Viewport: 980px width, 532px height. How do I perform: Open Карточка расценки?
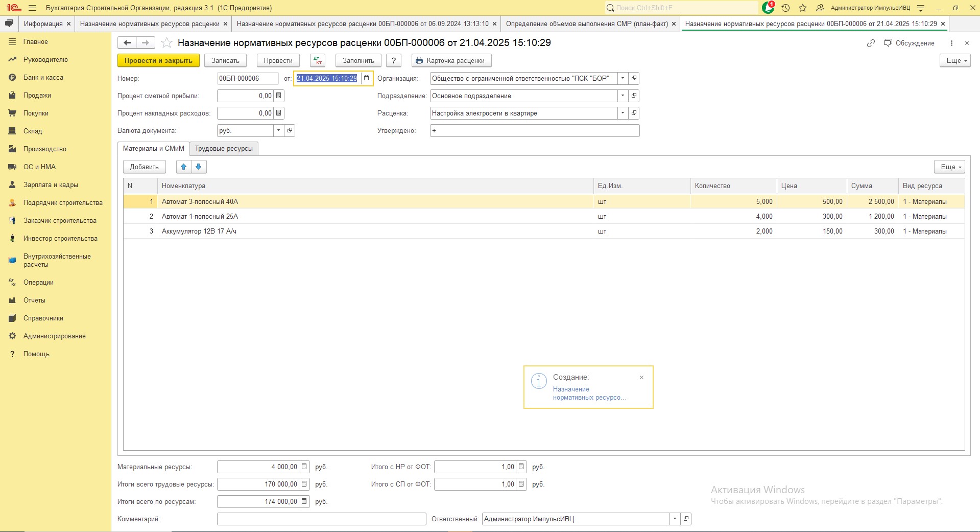(x=451, y=60)
